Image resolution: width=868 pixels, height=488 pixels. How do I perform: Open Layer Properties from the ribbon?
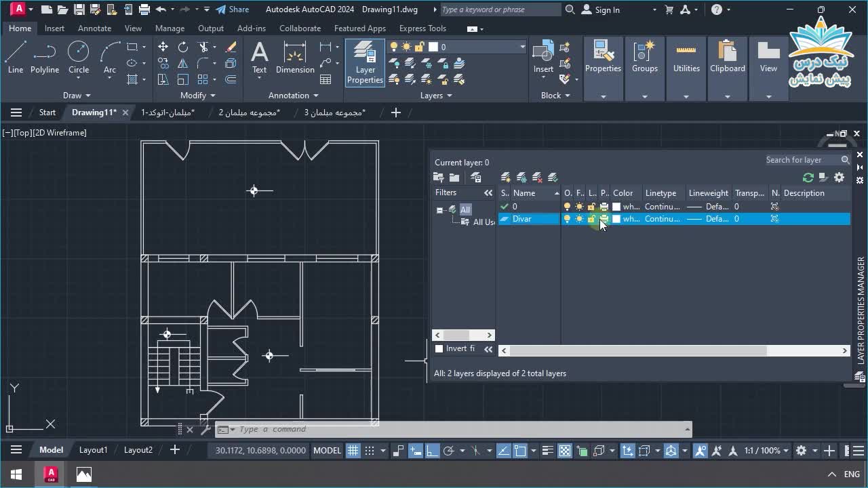tap(365, 63)
